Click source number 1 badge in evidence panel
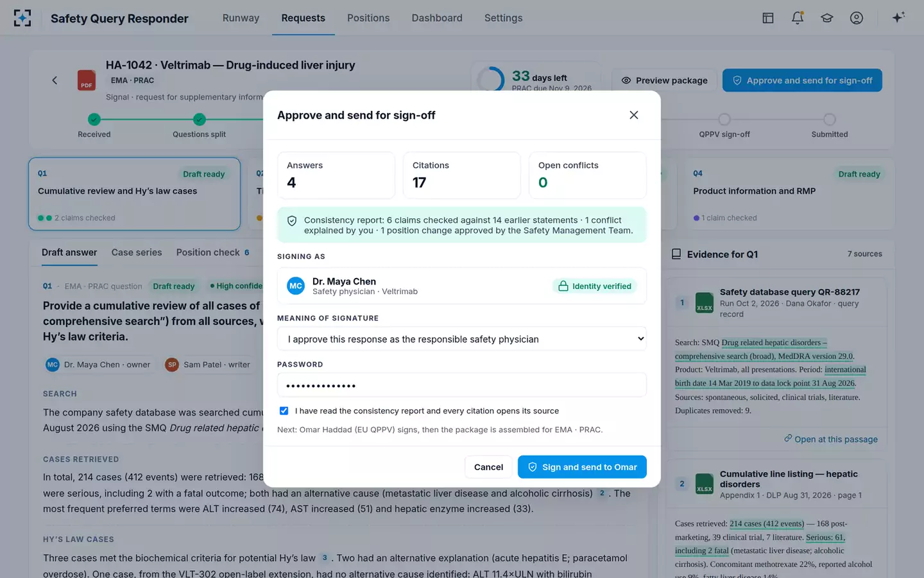This screenshot has width=924, height=578. pos(682,302)
